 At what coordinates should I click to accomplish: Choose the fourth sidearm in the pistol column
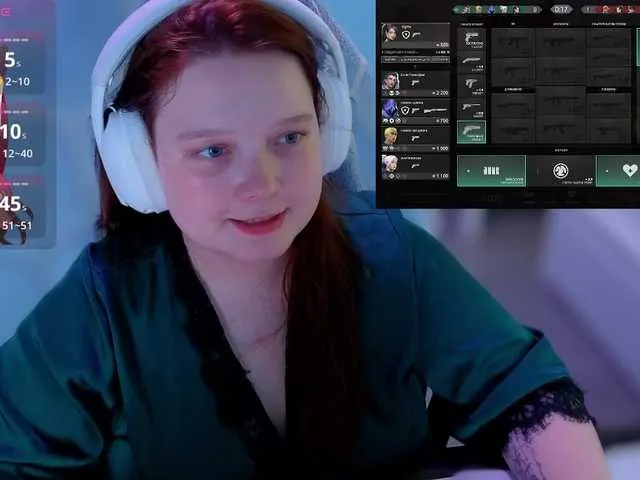(x=472, y=108)
